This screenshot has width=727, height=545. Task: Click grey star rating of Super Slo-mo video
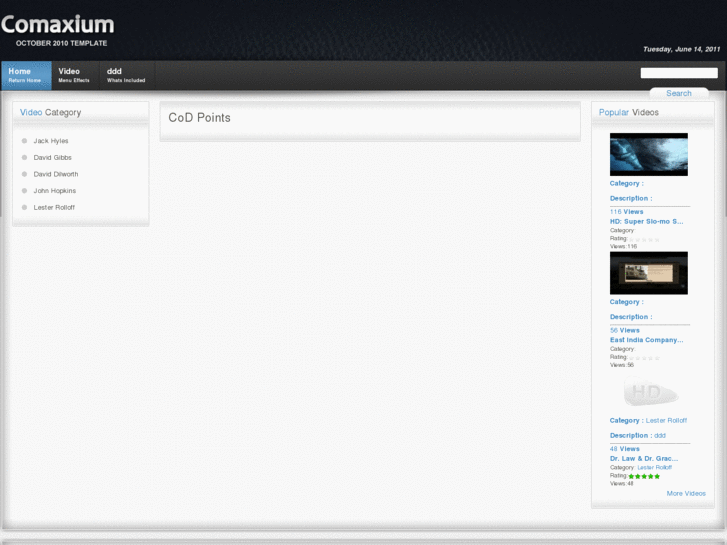[x=644, y=240]
